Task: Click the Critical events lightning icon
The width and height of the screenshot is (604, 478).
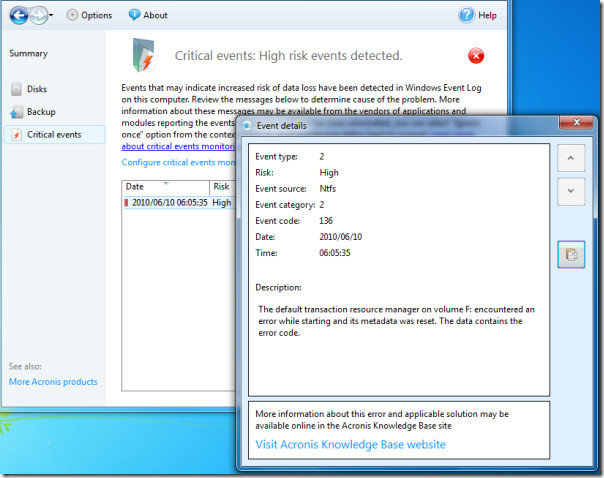Action: pos(16,135)
